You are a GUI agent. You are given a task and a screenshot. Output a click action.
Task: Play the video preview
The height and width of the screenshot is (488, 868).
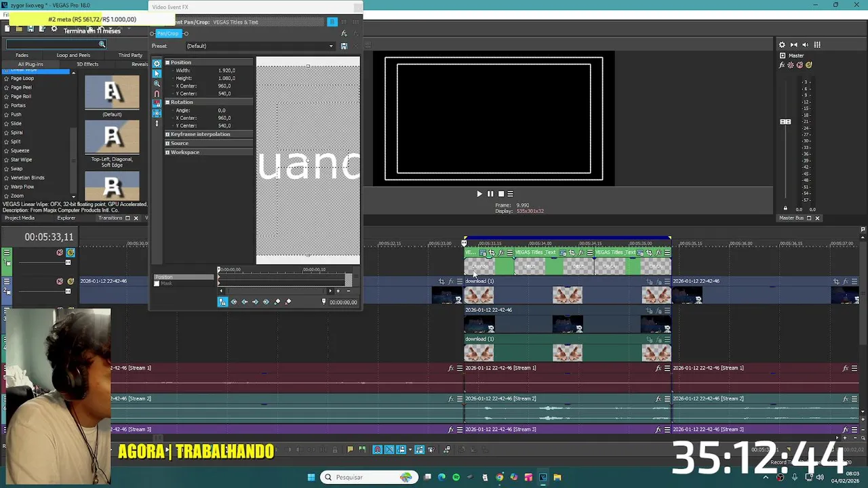pos(479,194)
